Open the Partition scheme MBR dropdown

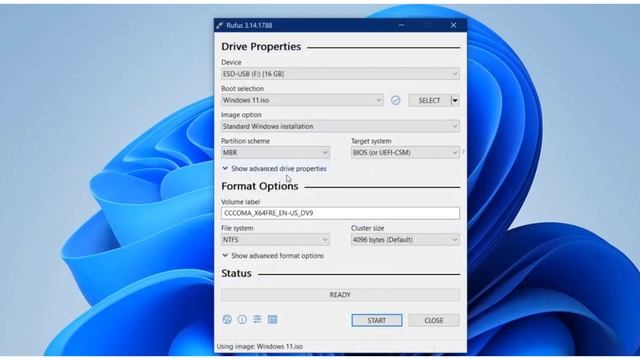coord(275,153)
